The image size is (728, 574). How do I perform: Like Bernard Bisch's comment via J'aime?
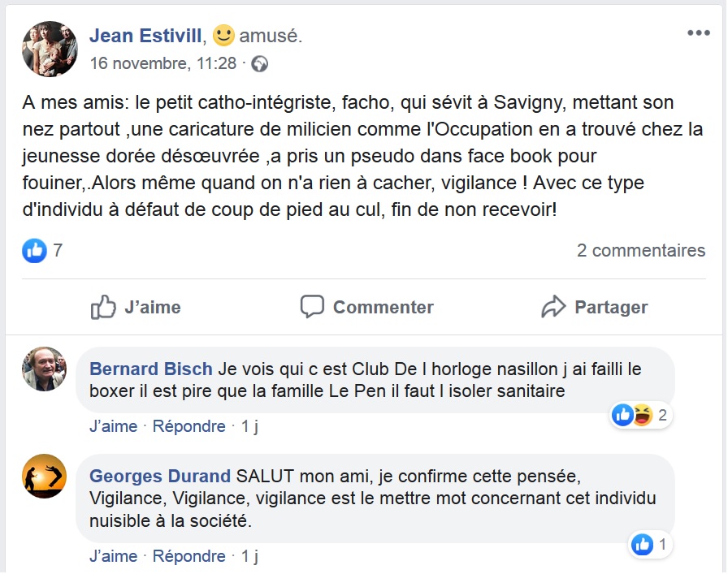pos(113,426)
